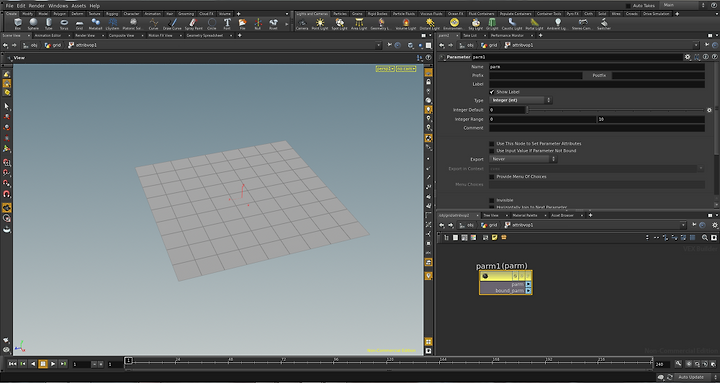Viewport: 720px width, 383px height.
Task: Open the Windows menu
Action: 58,6
